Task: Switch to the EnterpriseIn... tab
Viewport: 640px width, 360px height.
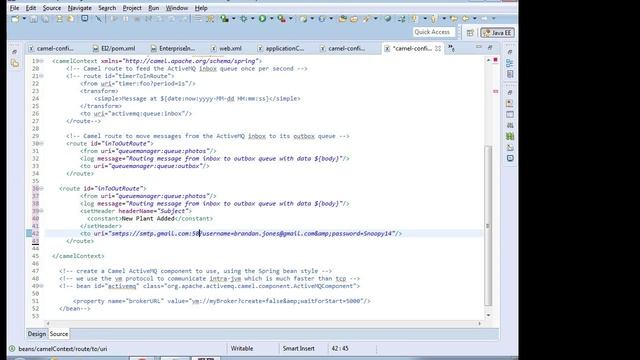Action: click(x=173, y=48)
